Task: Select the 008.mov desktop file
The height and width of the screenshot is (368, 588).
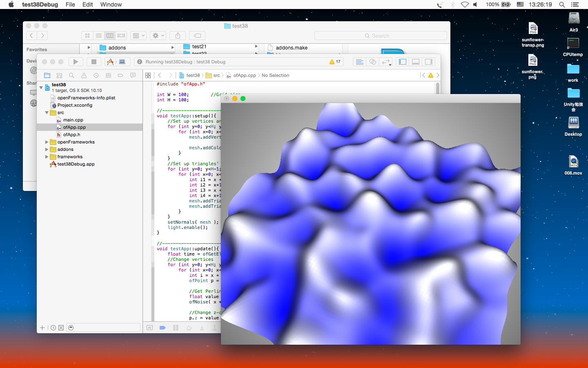Action: (x=573, y=165)
